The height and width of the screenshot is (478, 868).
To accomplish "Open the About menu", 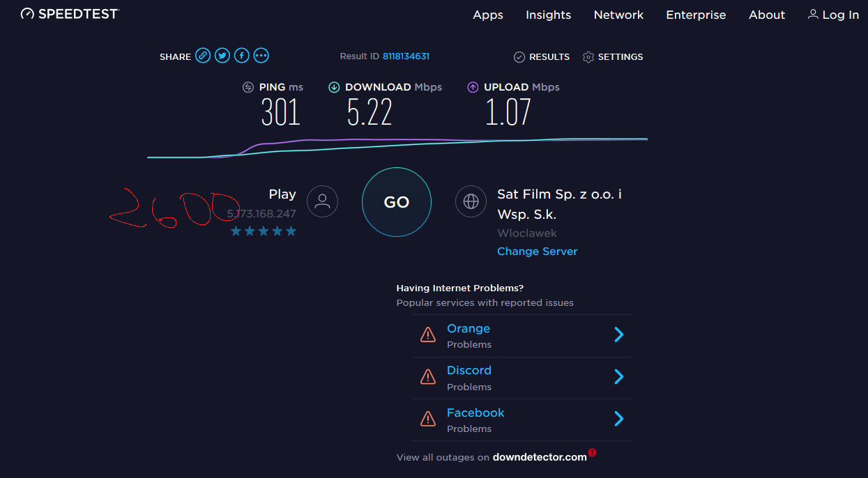I will [767, 15].
